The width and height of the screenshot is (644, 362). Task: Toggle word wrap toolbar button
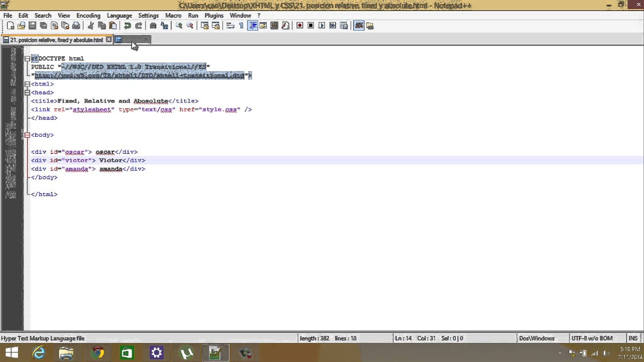(x=230, y=26)
